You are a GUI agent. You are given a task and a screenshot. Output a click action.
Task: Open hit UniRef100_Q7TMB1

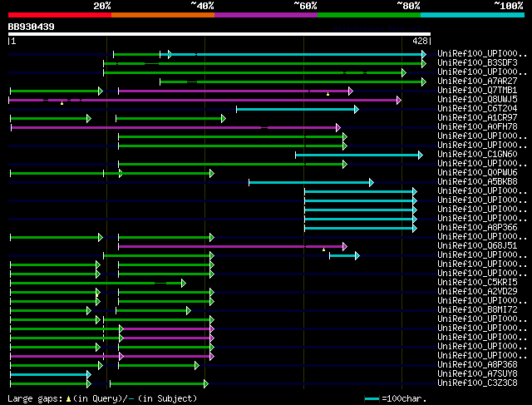(477, 90)
